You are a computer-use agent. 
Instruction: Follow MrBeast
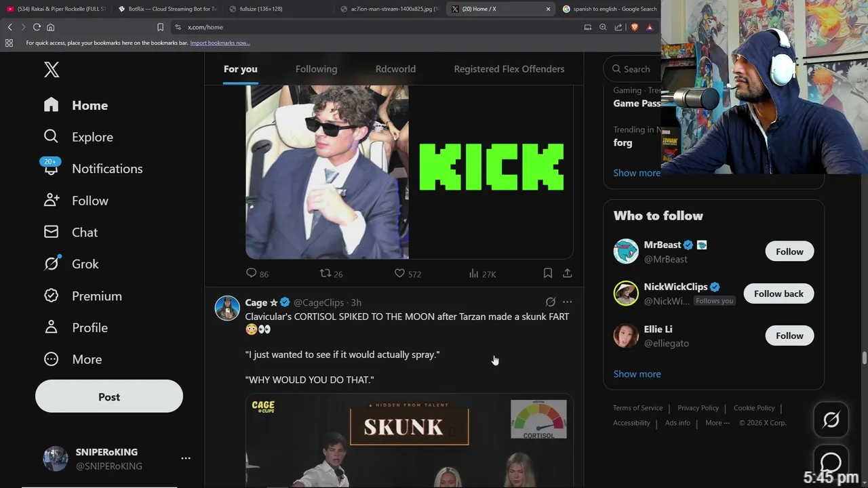point(789,251)
